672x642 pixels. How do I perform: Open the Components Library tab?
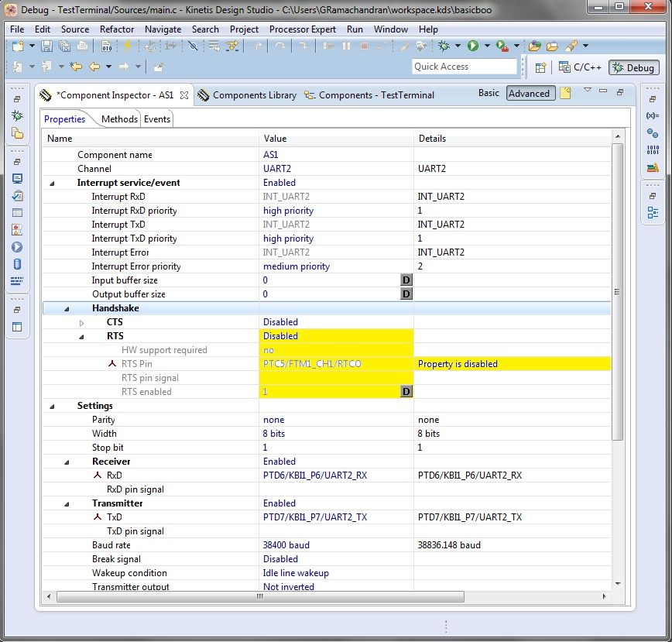coord(247,95)
